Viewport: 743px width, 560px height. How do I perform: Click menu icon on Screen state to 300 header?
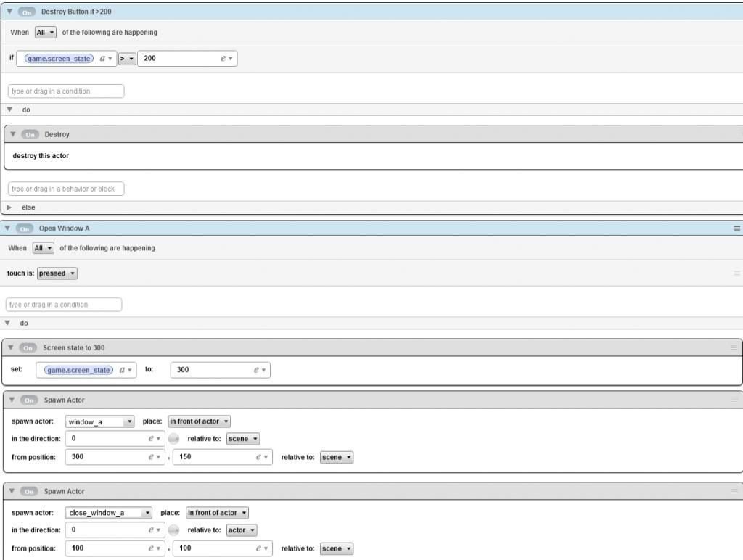coord(734,347)
